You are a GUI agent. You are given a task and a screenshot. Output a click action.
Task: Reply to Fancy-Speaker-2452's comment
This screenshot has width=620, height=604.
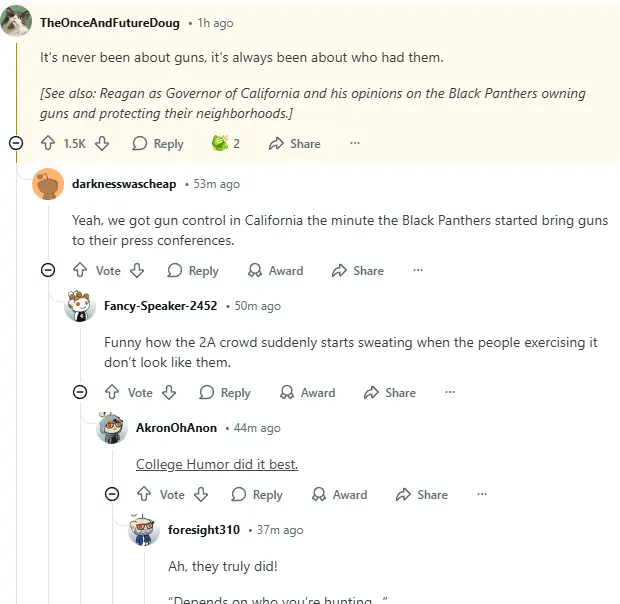pos(225,392)
